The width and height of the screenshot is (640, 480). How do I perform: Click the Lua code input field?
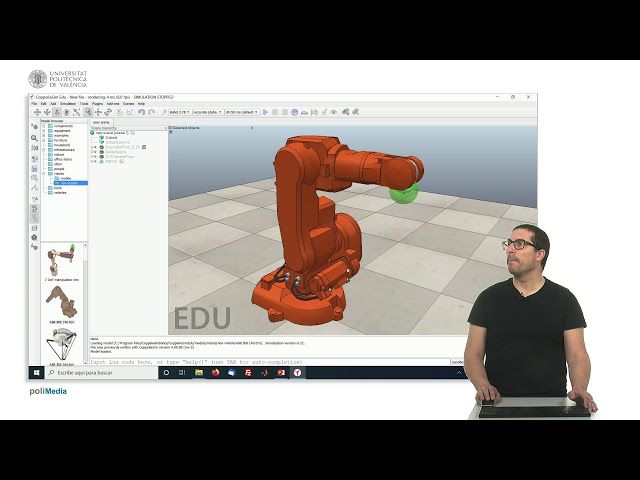click(x=269, y=362)
